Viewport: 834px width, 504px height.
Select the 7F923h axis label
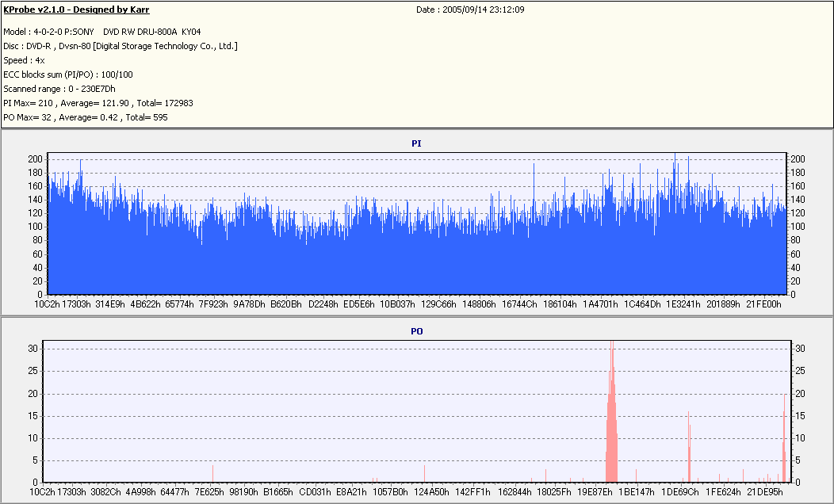point(213,304)
